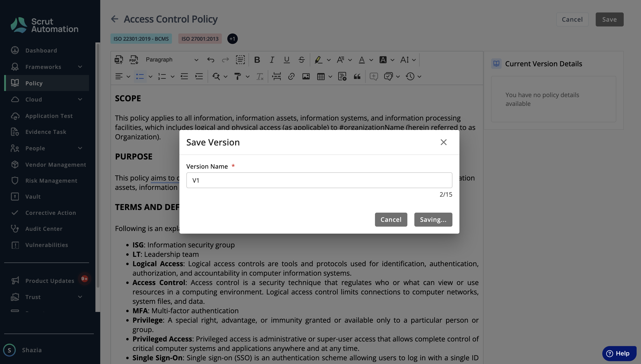Open Vendor Management in the sidebar

(47, 164)
